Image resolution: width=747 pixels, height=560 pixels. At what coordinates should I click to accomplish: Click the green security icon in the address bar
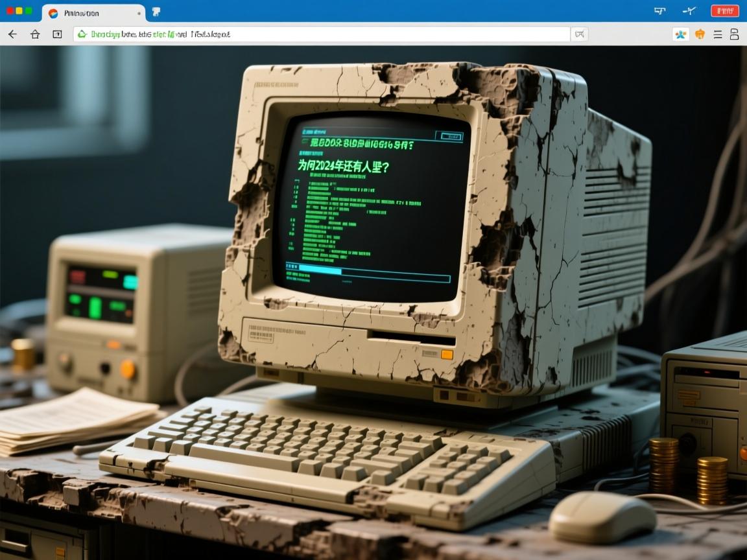click(82, 34)
